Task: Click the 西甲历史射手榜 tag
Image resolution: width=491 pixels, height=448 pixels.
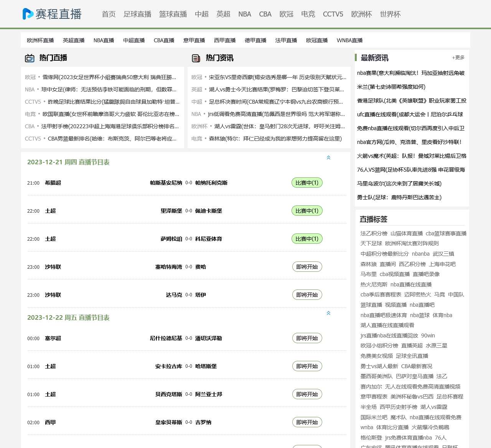Action: [399, 407]
